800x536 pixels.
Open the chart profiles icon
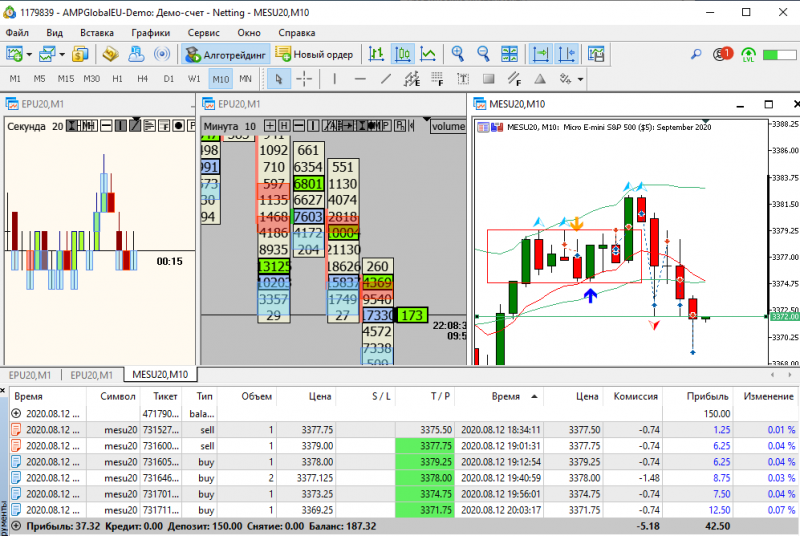click(47, 54)
